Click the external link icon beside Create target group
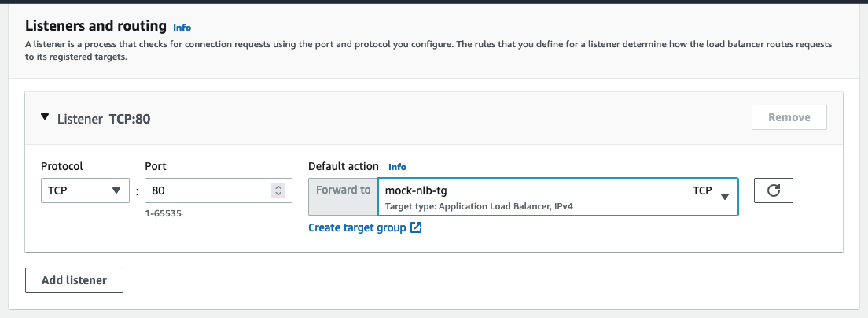 pos(416,227)
